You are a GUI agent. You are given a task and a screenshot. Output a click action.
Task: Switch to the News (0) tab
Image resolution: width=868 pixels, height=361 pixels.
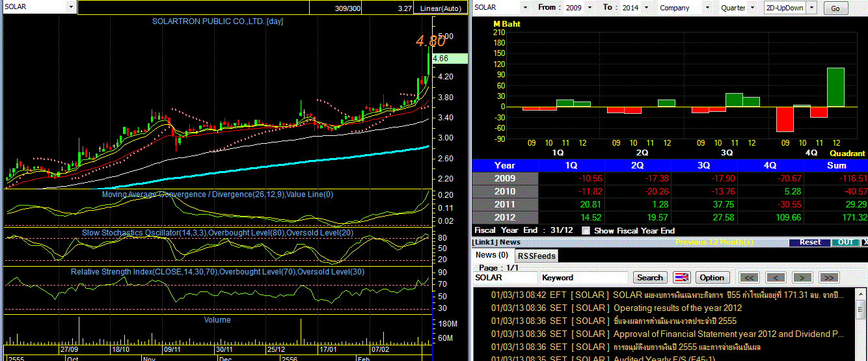[493, 255]
